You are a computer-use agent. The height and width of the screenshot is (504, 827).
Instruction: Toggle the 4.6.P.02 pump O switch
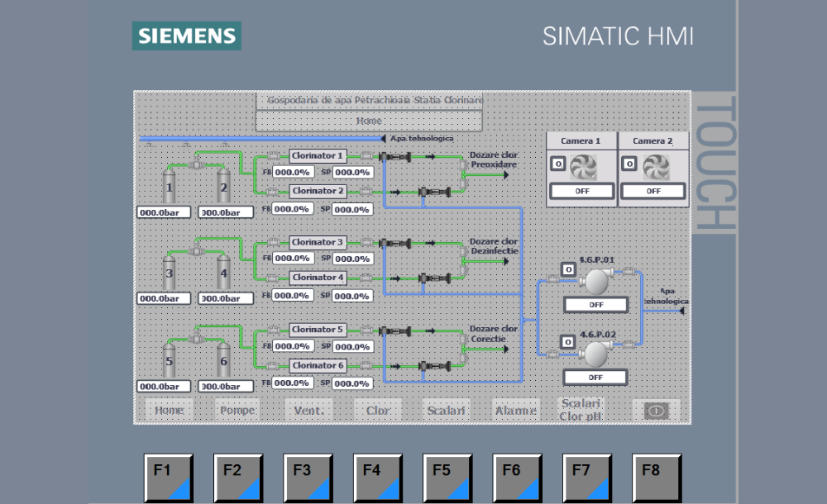(x=567, y=342)
